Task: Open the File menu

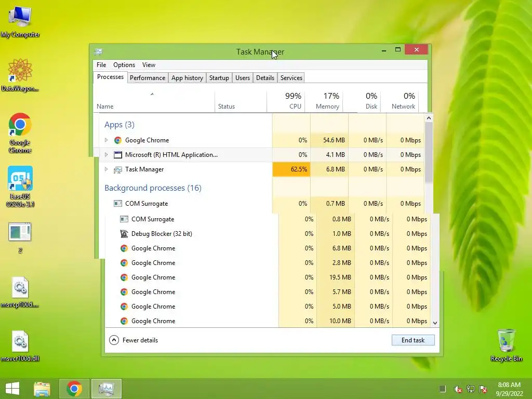Action: point(101,65)
